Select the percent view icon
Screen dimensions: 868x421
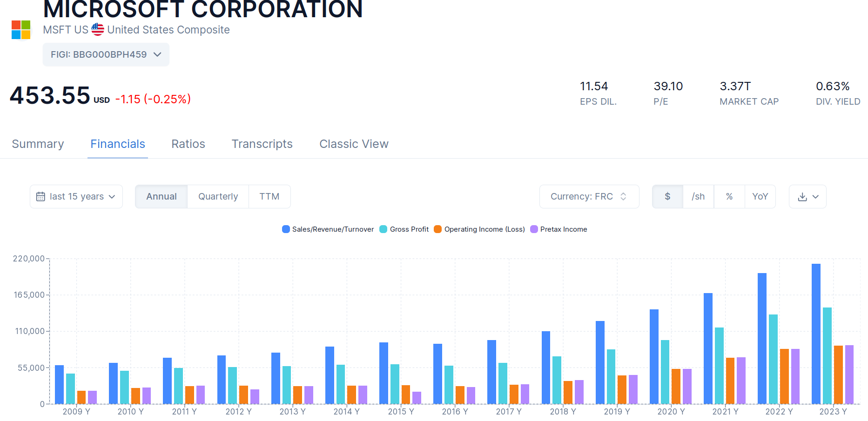[729, 197]
